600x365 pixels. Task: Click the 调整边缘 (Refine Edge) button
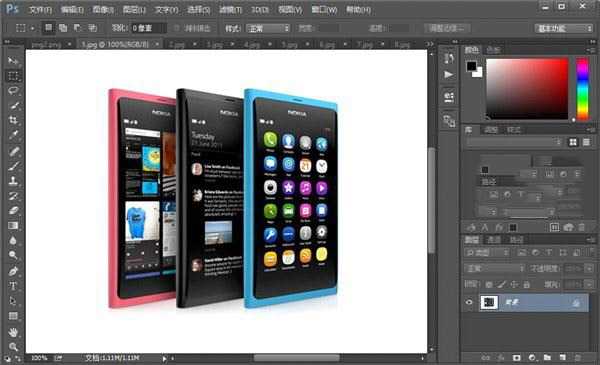(x=447, y=28)
